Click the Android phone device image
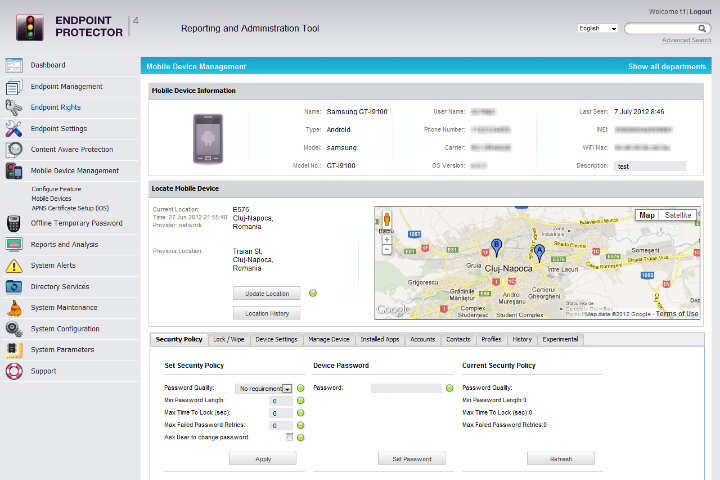 click(x=208, y=139)
